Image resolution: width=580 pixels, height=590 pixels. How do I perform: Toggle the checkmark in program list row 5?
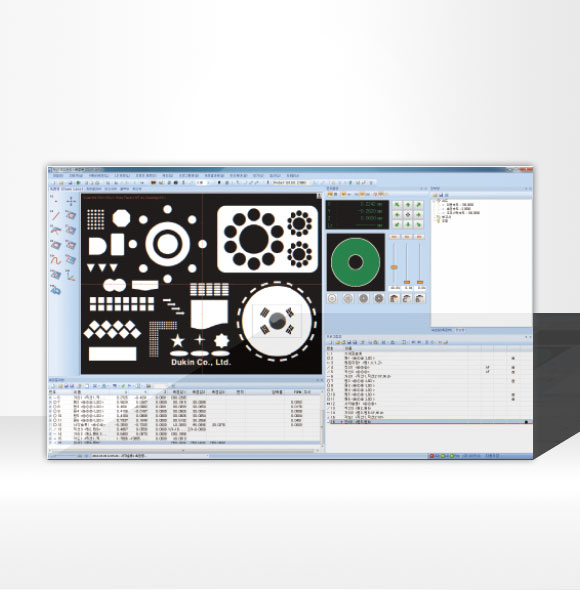(487, 371)
